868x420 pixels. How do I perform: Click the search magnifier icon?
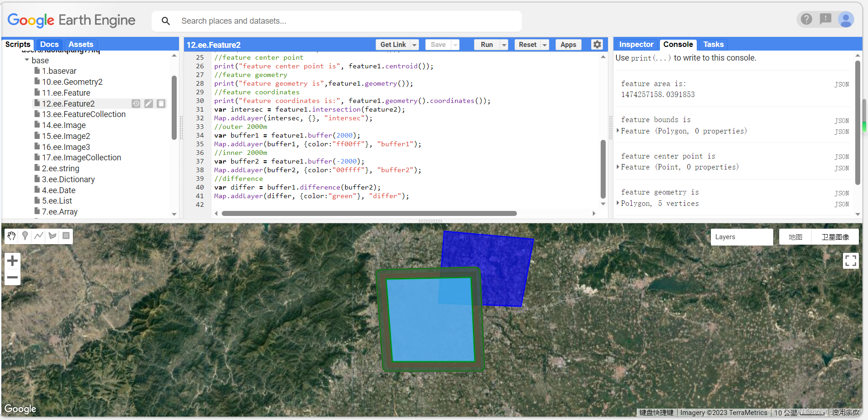coord(166,21)
